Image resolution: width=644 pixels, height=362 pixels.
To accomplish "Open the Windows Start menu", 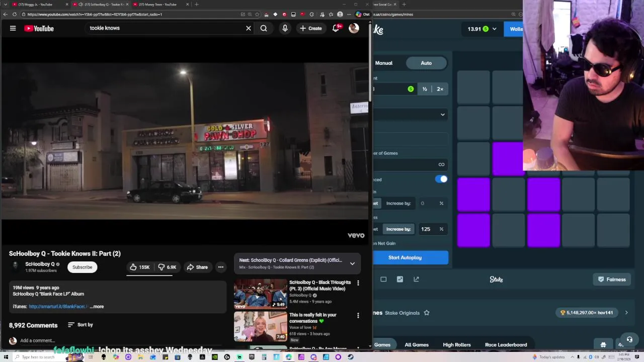I will [5, 357].
